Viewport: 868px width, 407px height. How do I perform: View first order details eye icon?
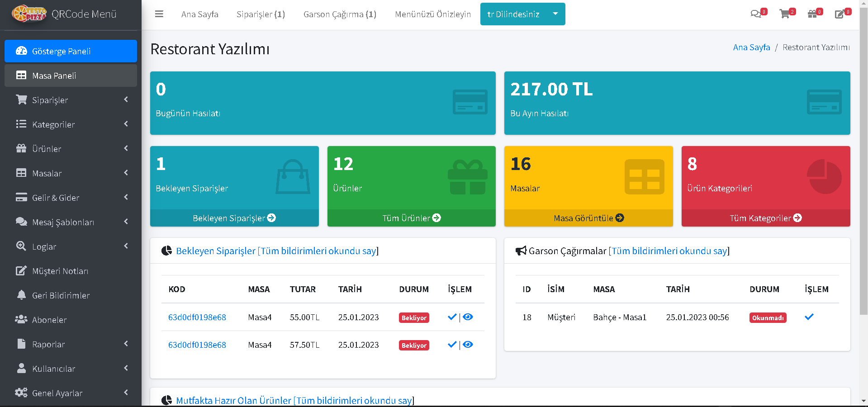pyautogui.click(x=468, y=317)
